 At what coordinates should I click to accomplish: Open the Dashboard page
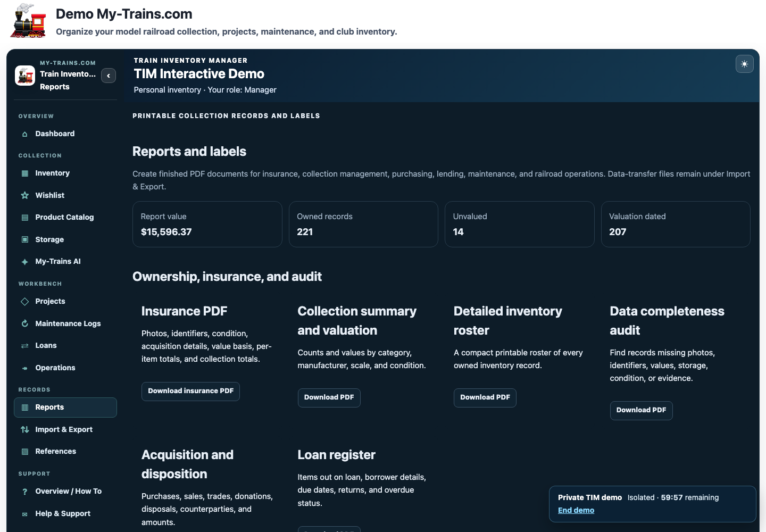[65, 134]
